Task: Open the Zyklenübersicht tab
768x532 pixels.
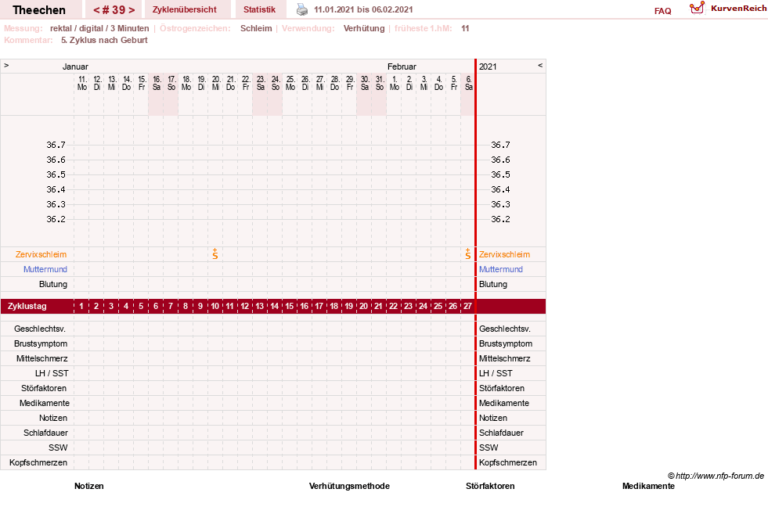Action: pos(184,10)
